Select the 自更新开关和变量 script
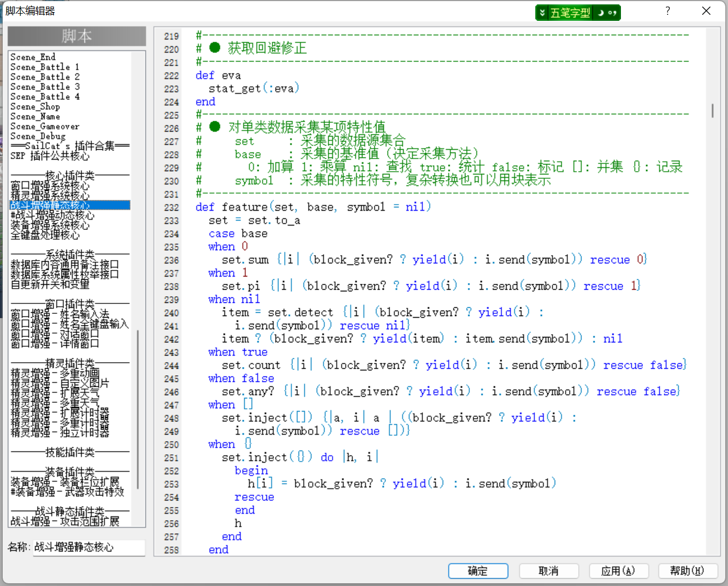728x586 pixels. click(x=50, y=284)
